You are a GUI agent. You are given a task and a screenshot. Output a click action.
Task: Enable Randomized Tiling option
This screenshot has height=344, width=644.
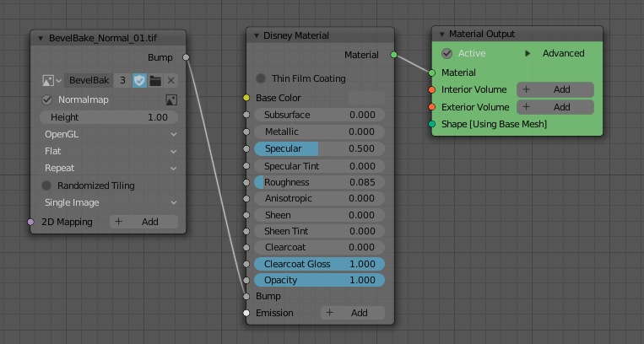pos(47,185)
